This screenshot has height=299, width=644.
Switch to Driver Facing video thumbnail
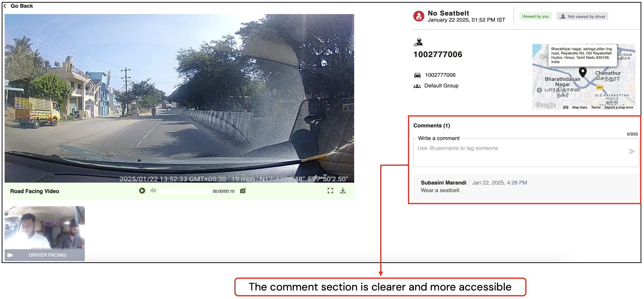point(45,233)
